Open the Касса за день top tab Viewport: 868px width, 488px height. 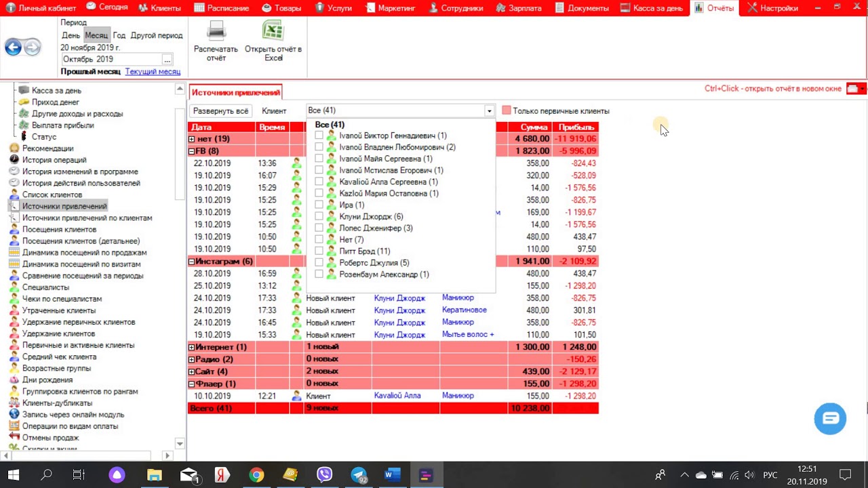coord(652,8)
